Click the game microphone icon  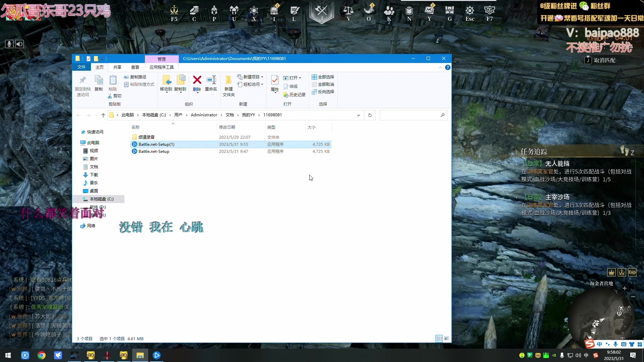9,44
